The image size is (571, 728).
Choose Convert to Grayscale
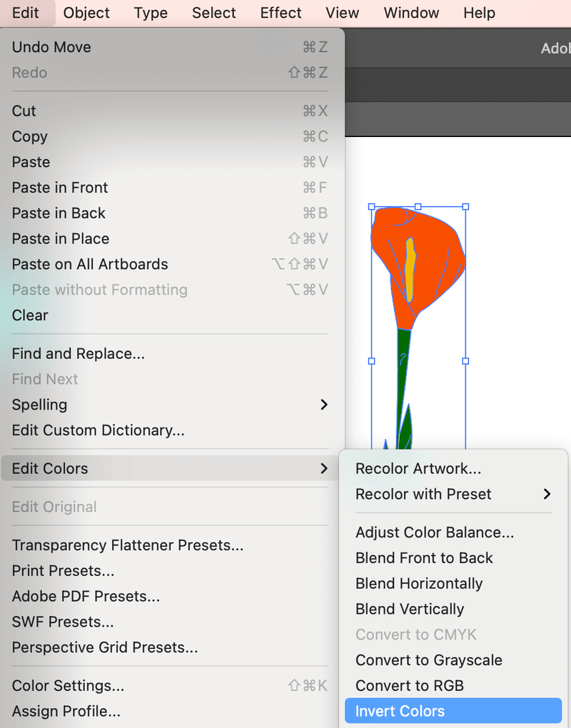tap(428, 660)
